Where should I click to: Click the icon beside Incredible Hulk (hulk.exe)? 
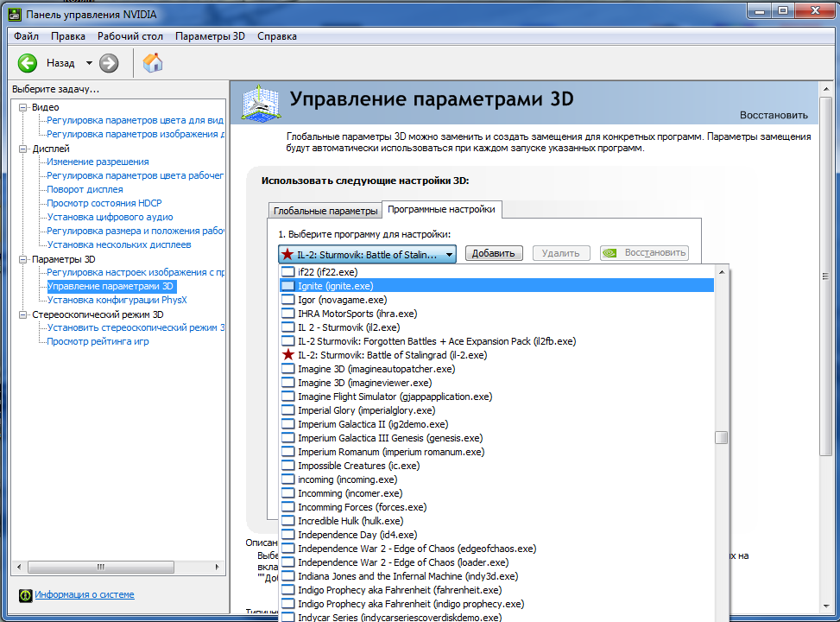pyautogui.click(x=288, y=521)
